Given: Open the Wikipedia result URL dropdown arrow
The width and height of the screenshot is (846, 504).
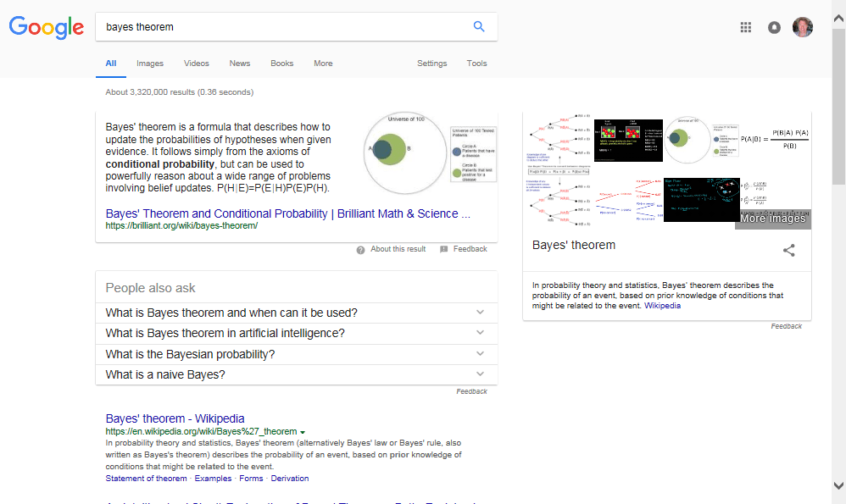Looking at the screenshot, I should point(303,432).
